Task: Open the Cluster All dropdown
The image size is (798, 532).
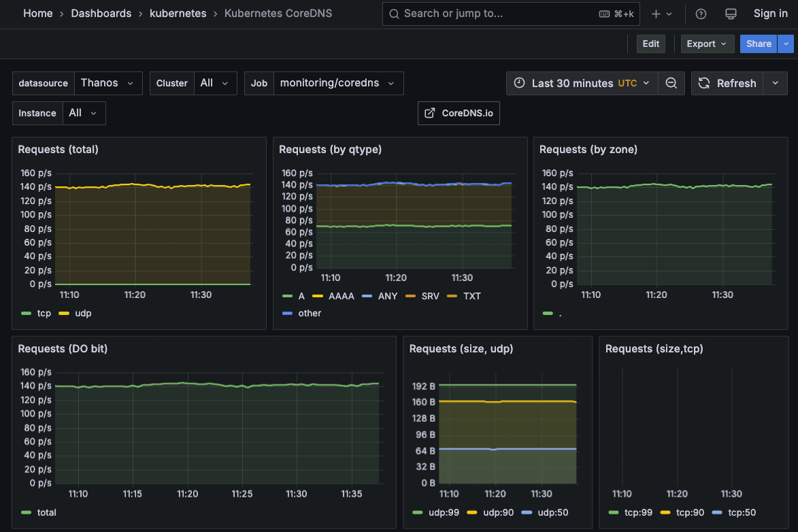Action: coord(215,83)
